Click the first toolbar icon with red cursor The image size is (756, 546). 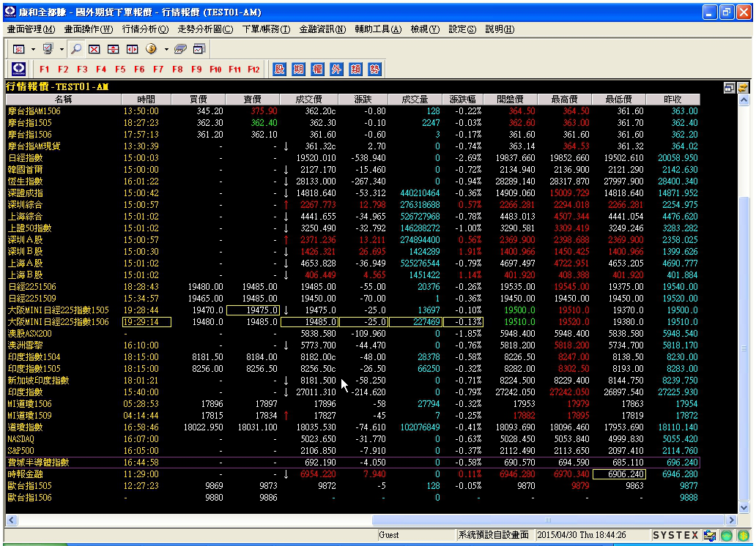pyautogui.click(x=19, y=49)
